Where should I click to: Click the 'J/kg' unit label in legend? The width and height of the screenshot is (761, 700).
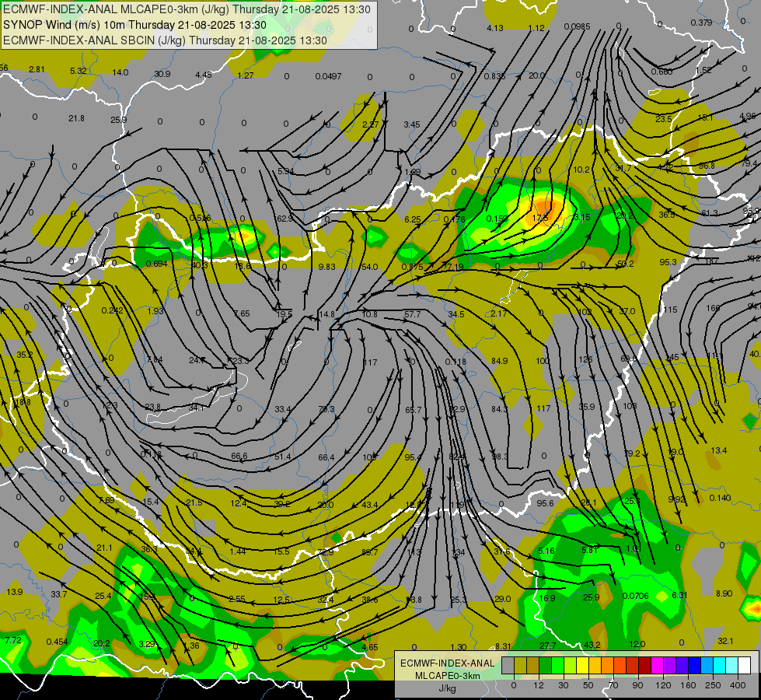click(447, 688)
